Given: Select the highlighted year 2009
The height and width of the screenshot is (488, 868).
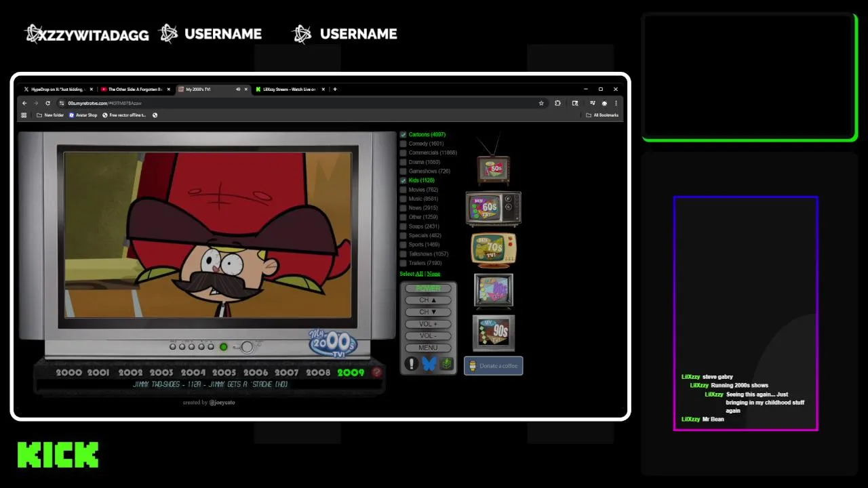Looking at the screenshot, I should [351, 372].
